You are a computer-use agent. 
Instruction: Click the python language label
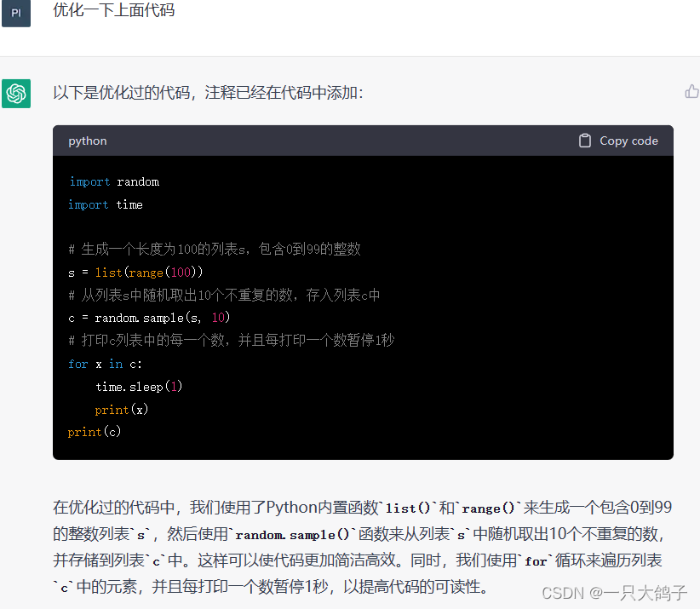88,141
